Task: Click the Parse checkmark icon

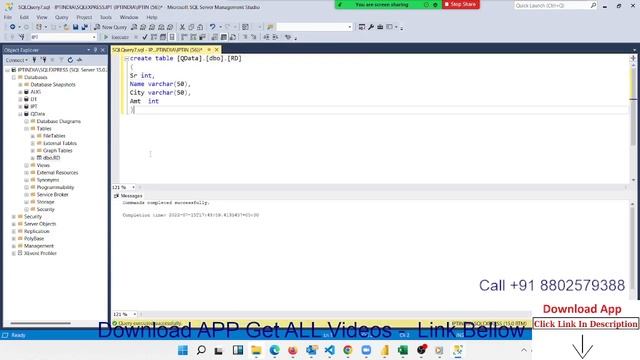Action: coord(144,37)
